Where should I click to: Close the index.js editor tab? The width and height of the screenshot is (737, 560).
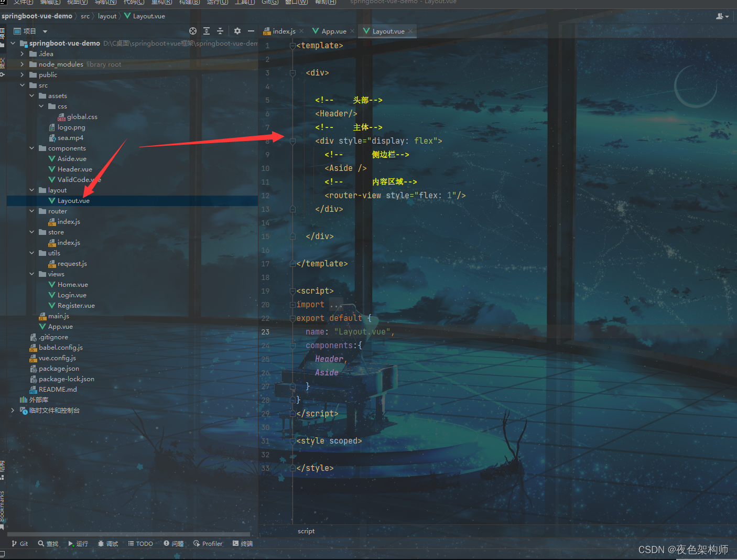point(301,31)
